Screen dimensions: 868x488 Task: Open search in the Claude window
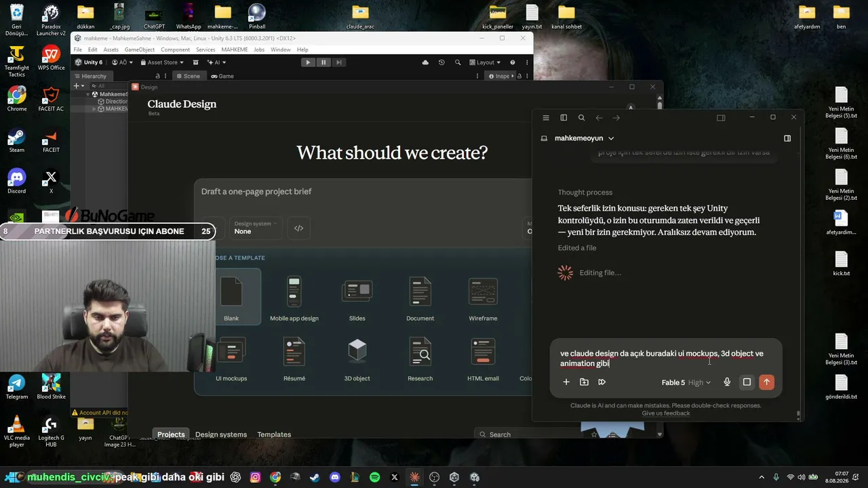[581, 118]
